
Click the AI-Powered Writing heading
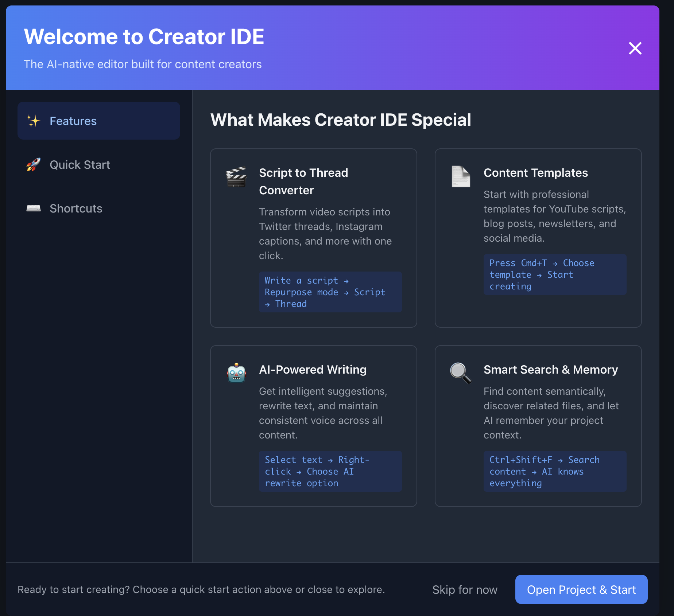pyautogui.click(x=313, y=370)
